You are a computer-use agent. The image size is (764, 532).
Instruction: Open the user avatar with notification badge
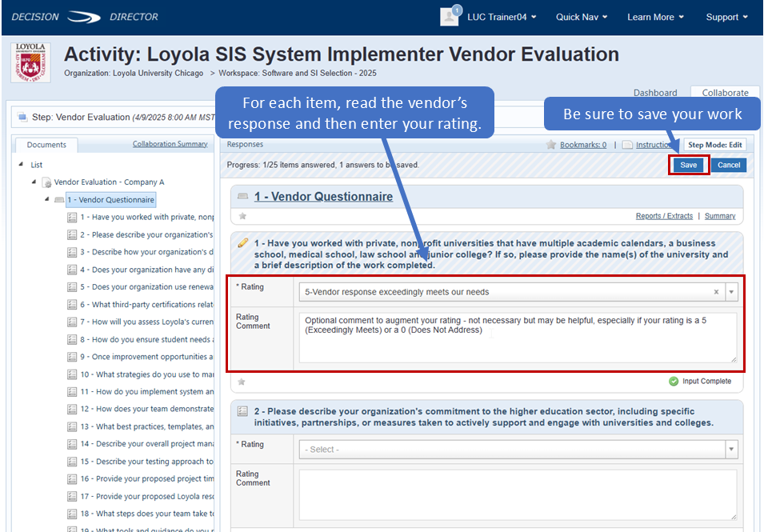click(x=450, y=15)
